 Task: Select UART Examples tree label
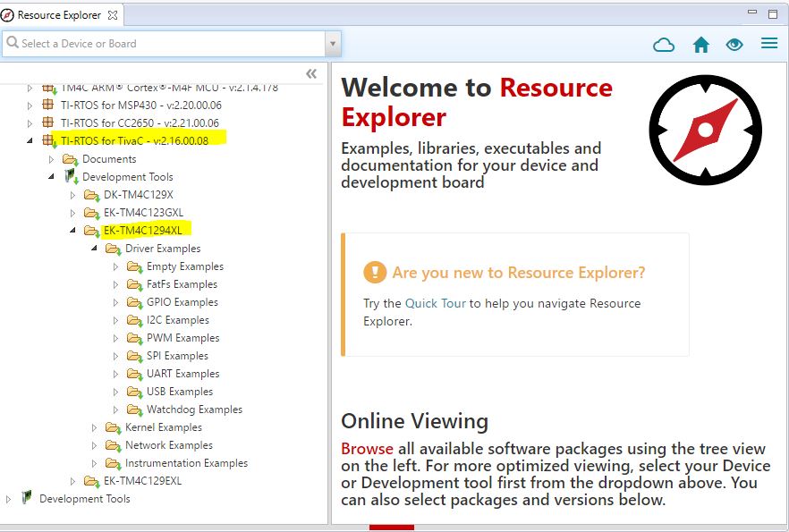tap(183, 374)
